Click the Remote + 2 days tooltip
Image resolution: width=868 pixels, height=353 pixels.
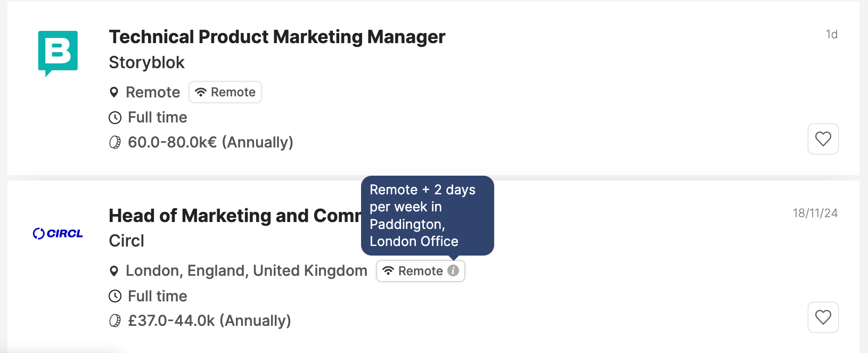tap(427, 215)
